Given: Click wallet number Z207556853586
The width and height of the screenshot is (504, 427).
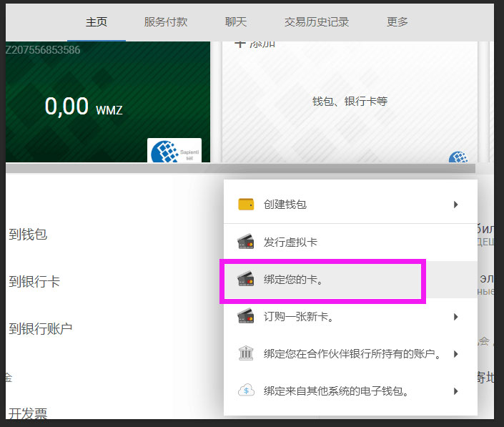Looking at the screenshot, I should [x=43, y=50].
